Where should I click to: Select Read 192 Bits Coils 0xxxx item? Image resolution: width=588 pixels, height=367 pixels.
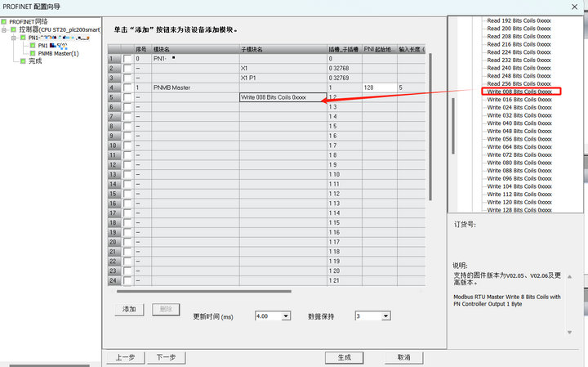click(519, 20)
